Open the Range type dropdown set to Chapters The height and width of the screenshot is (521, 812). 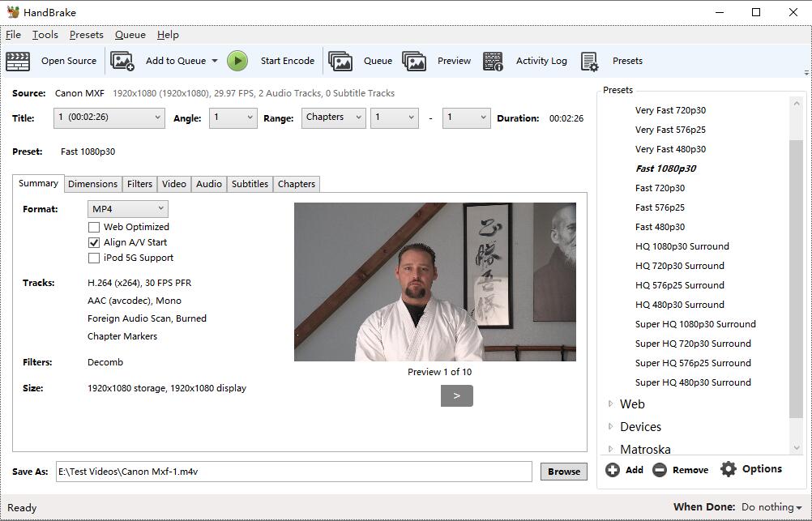[334, 117]
